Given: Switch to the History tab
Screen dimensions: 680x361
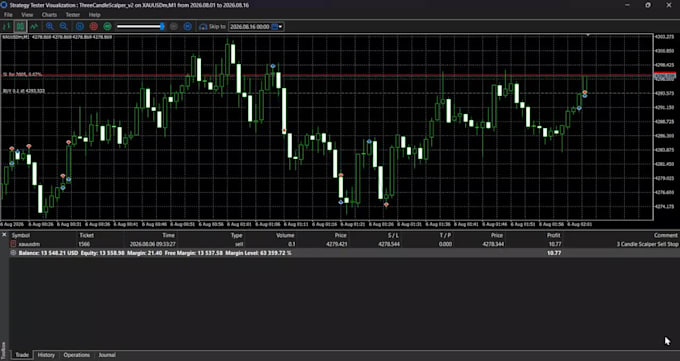Looking at the screenshot, I should [46, 355].
